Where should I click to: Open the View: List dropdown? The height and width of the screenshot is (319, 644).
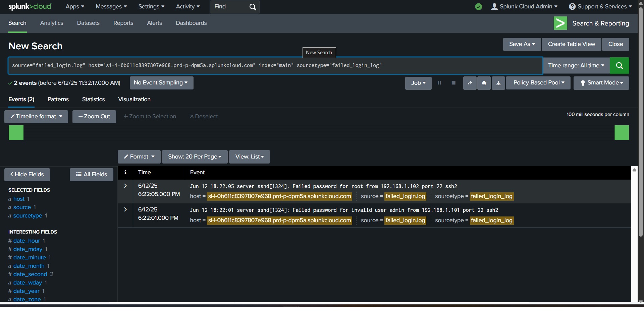tap(250, 157)
